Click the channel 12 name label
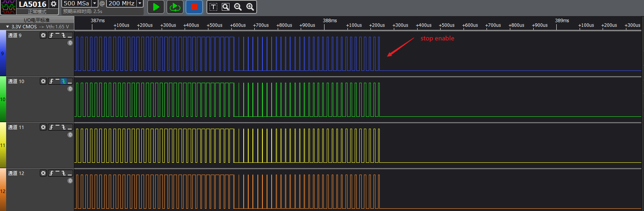Screen dimensions: 644x211 point(16,173)
